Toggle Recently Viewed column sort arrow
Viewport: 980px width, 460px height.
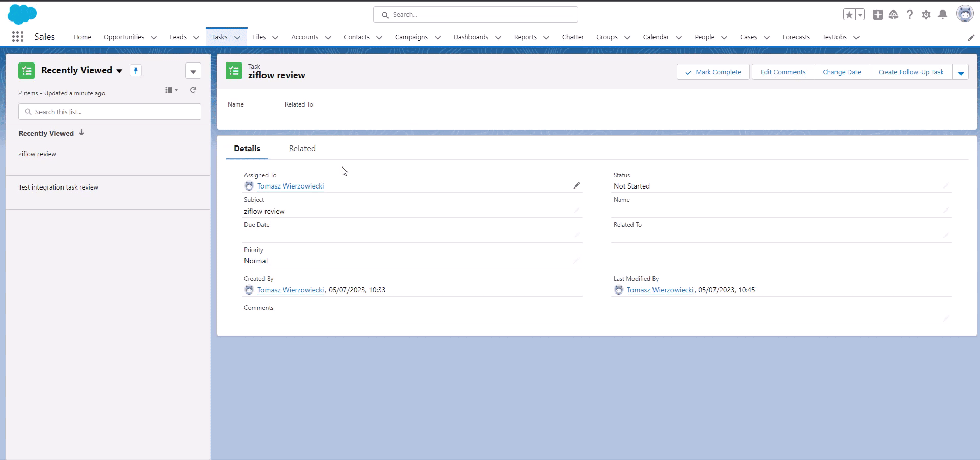tap(81, 133)
